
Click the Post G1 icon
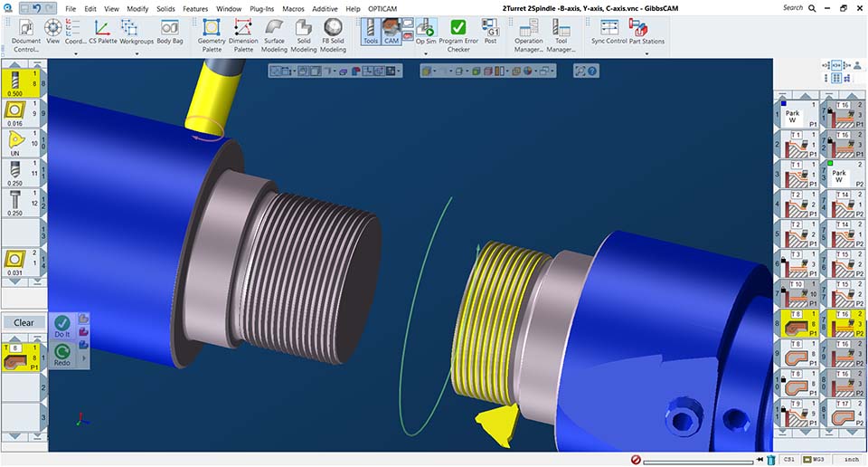click(x=490, y=31)
